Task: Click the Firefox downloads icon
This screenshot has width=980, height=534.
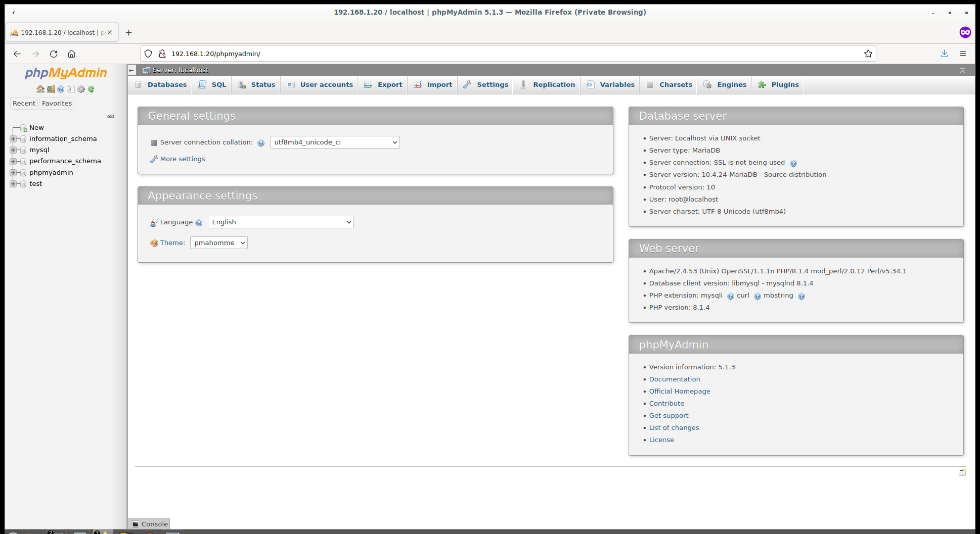Action: 944,54
